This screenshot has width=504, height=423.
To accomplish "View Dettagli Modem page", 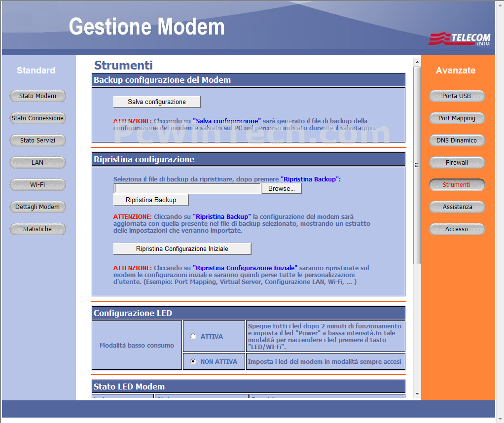I will tap(37, 207).
